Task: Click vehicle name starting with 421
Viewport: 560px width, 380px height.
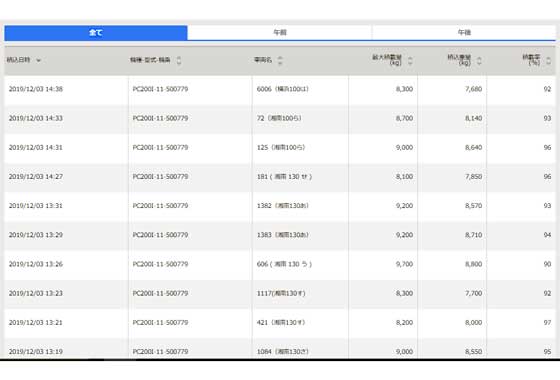Action: 281,322
